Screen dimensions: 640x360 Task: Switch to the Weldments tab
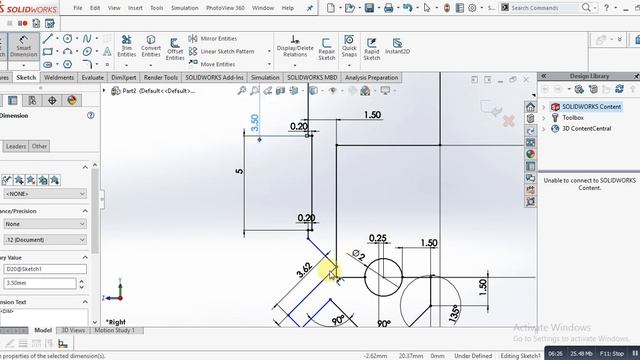click(x=59, y=78)
